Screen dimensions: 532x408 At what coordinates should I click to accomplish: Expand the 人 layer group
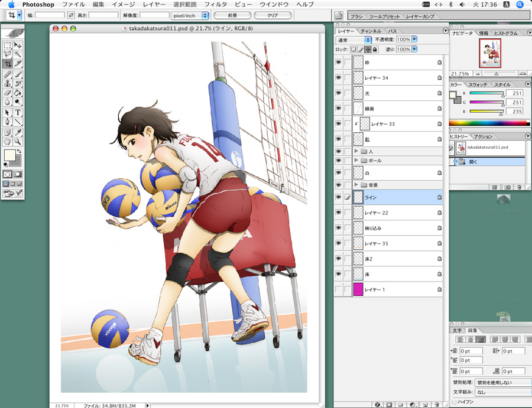(x=356, y=151)
